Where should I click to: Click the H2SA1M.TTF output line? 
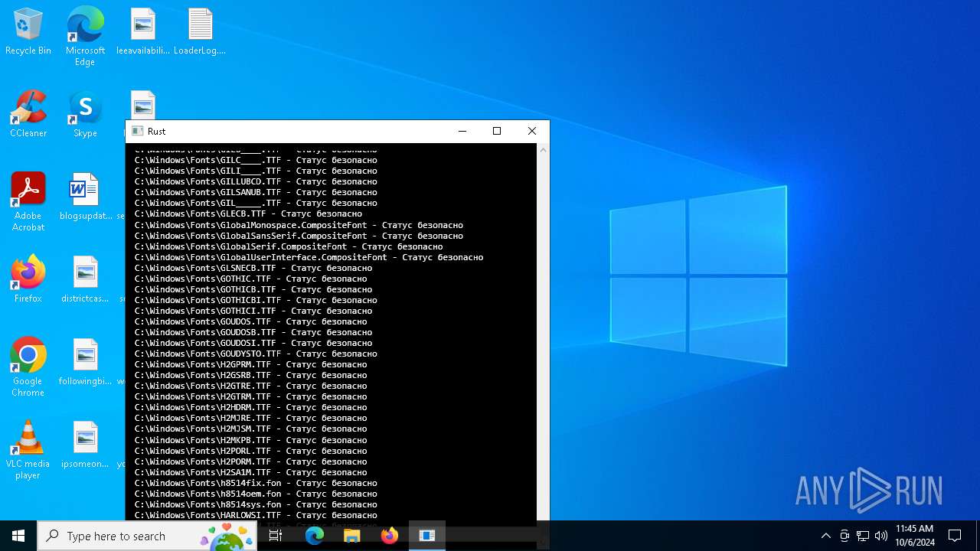(x=250, y=472)
